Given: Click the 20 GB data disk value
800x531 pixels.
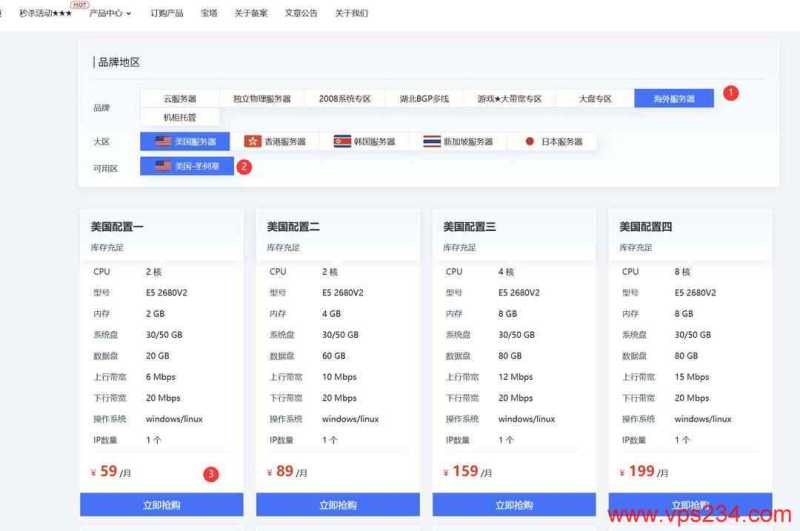Looking at the screenshot, I should [x=158, y=356].
